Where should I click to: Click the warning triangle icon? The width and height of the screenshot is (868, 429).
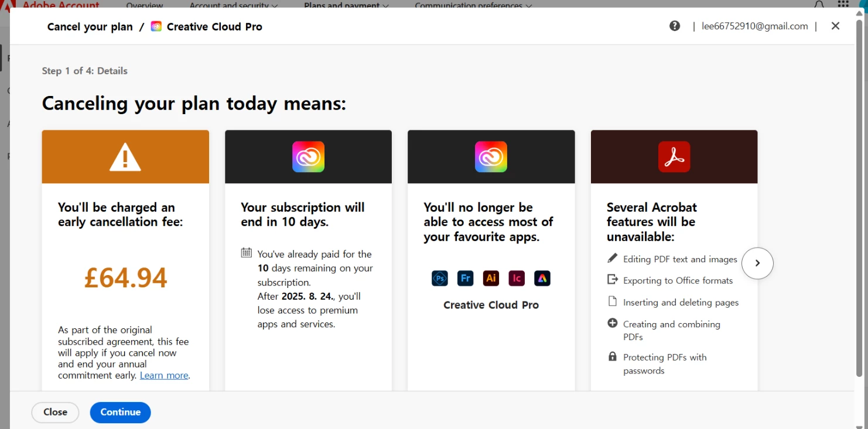(125, 157)
